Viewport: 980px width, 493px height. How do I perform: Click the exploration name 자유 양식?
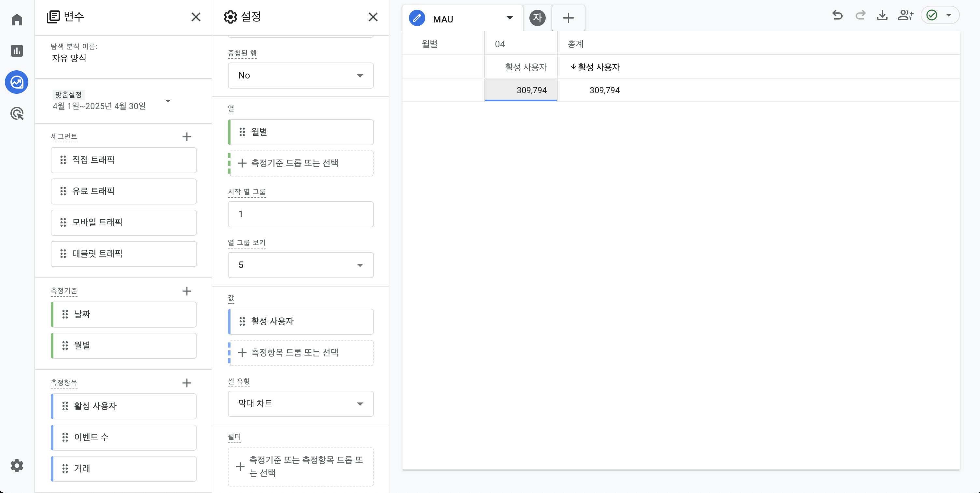pos(69,58)
